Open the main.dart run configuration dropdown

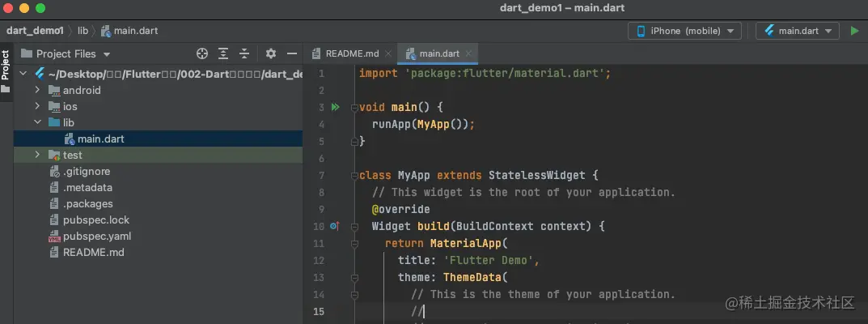797,31
